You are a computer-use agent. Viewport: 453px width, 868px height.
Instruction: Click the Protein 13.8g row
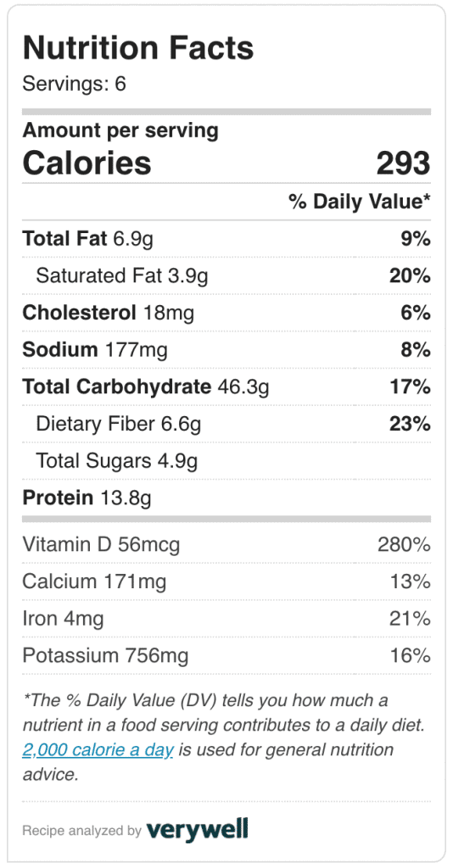click(x=226, y=498)
